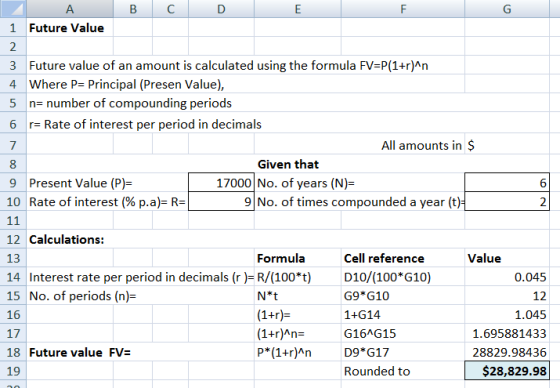
Task: Select compounding times cell containing 2
Action: point(507,202)
